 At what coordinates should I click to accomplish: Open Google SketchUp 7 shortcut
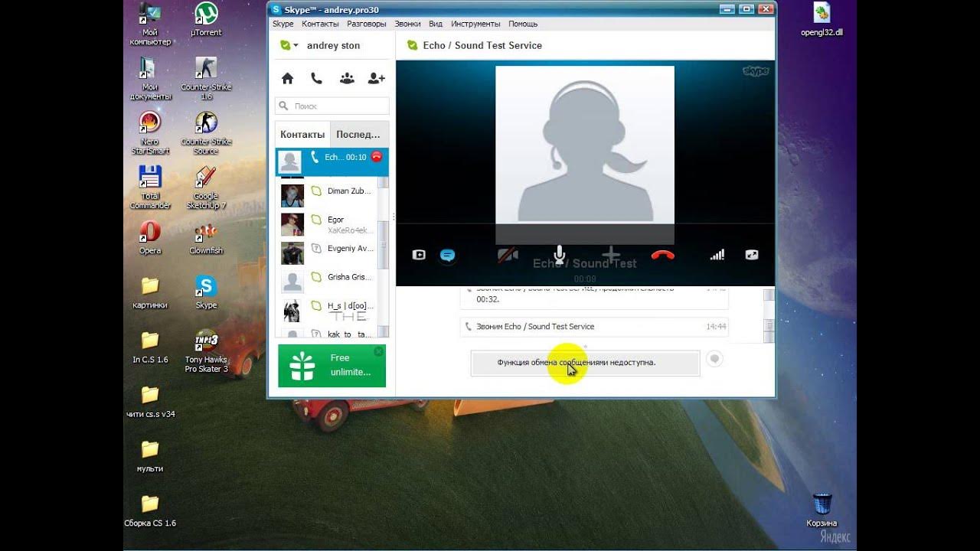pos(206,188)
